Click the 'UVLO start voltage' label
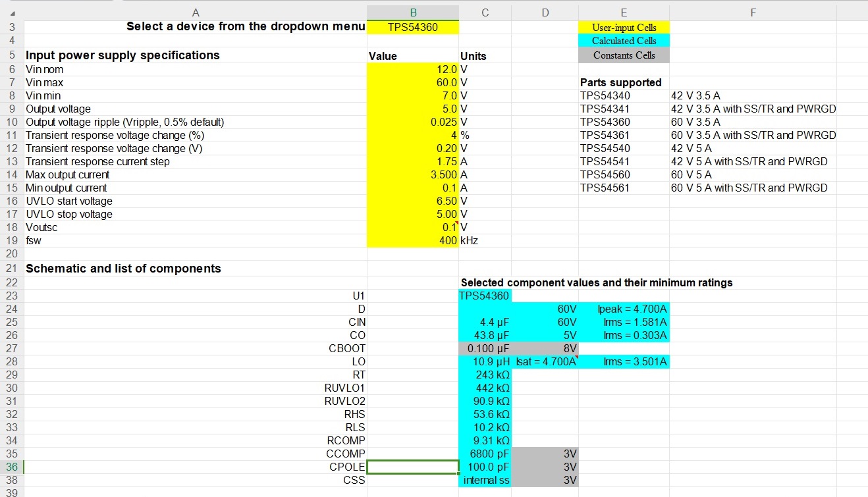This screenshot has width=868, height=497. pyautogui.click(x=69, y=201)
